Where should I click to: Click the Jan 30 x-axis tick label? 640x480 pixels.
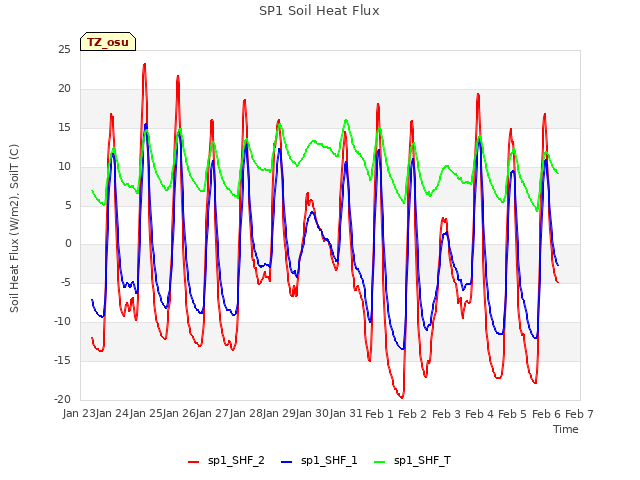tap(312, 413)
